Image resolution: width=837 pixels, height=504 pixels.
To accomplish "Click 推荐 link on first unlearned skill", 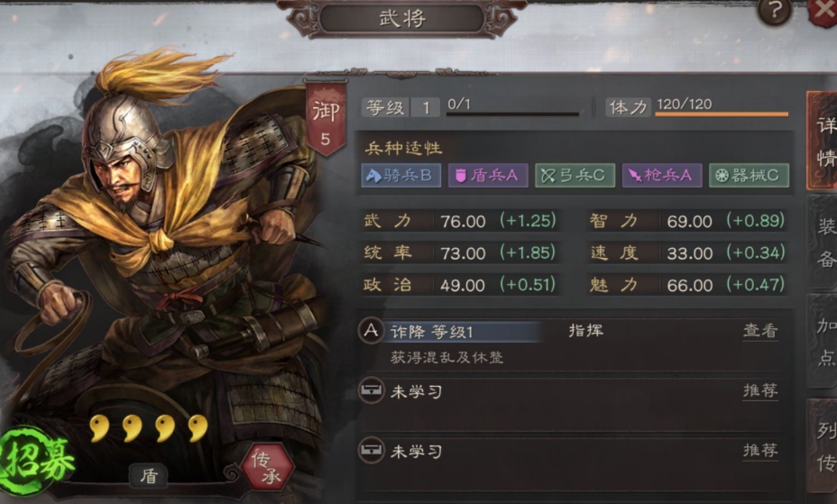I will pyautogui.click(x=760, y=391).
